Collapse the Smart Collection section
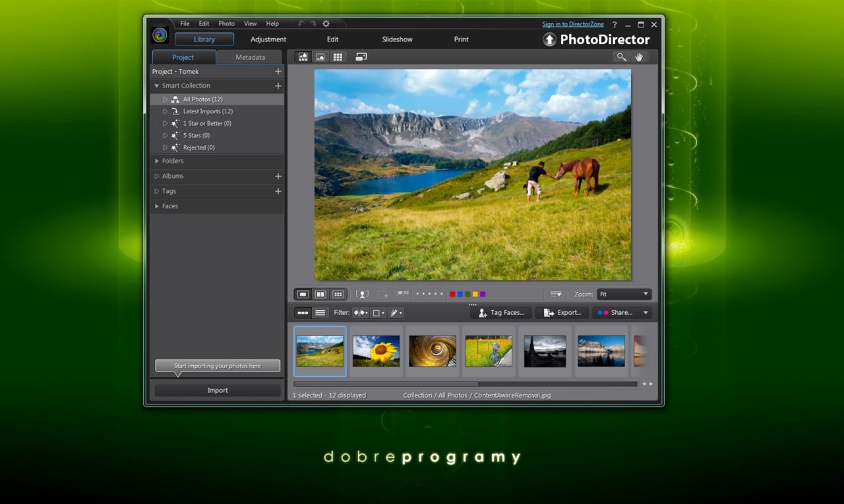Screen dimensions: 844x504 point(157,86)
